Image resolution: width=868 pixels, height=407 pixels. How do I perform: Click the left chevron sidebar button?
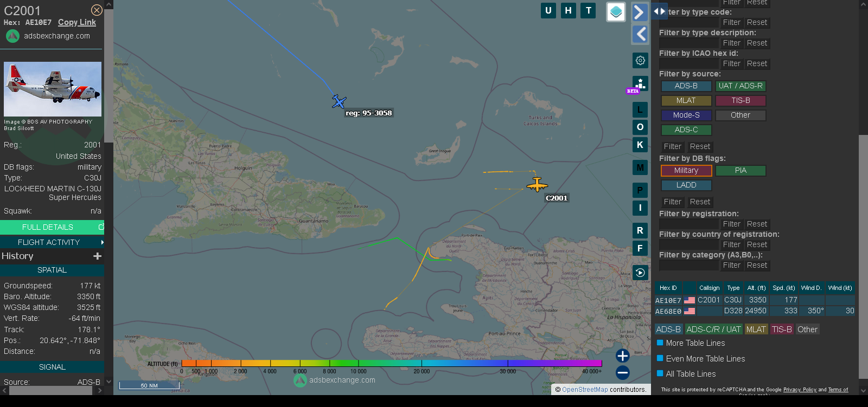pos(640,34)
